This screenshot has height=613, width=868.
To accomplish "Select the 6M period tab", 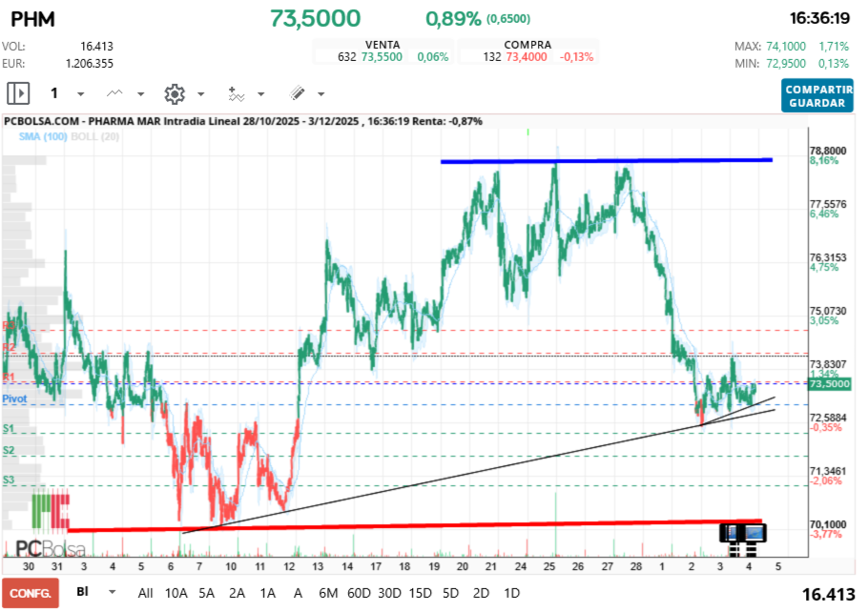I will pos(328,593).
